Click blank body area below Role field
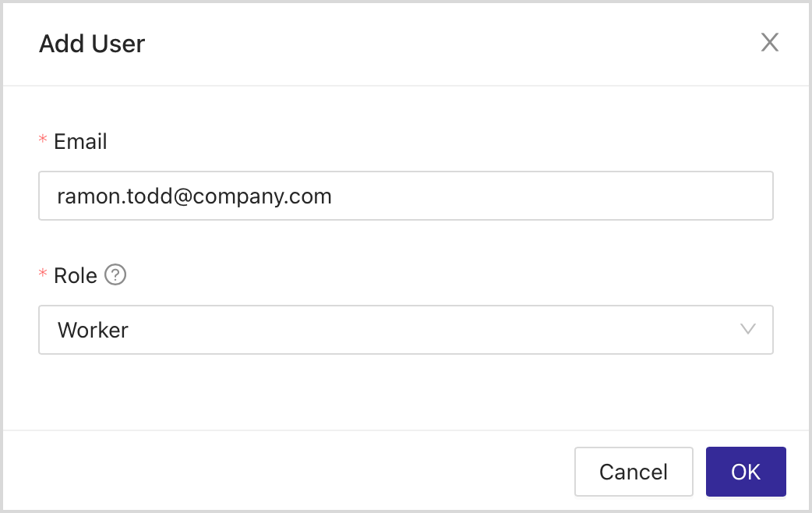812x513 pixels. coord(405,394)
